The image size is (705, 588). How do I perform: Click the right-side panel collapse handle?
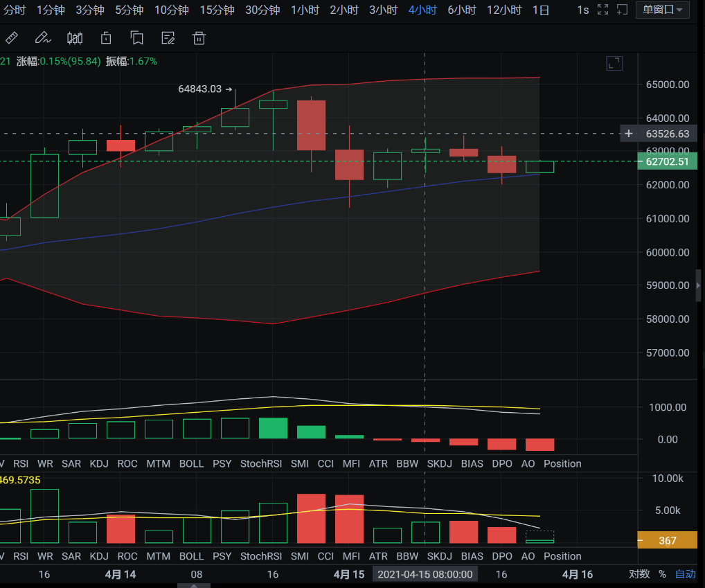pyautogui.click(x=698, y=285)
